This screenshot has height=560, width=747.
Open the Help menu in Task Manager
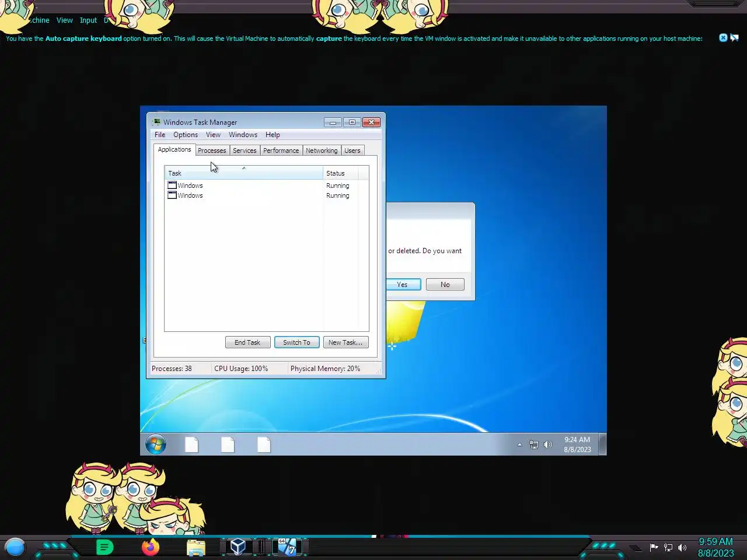click(273, 135)
